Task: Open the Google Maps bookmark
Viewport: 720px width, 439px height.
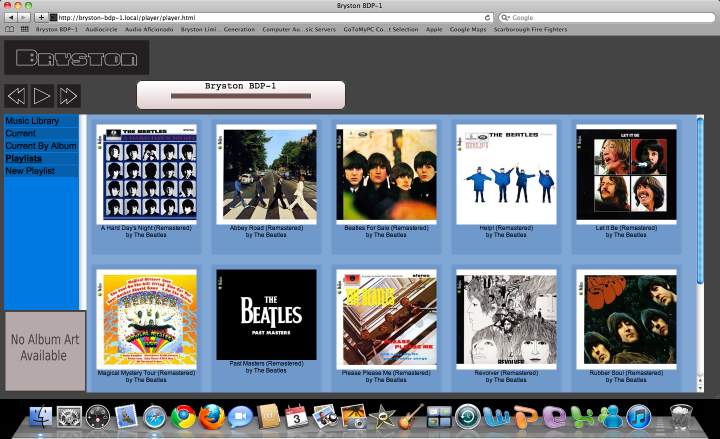Action: point(467,29)
